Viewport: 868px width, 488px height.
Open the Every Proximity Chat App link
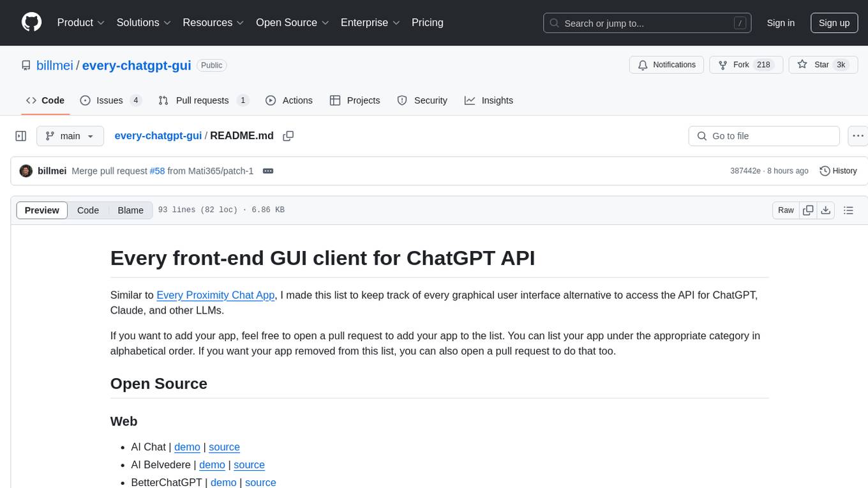[x=216, y=295]
